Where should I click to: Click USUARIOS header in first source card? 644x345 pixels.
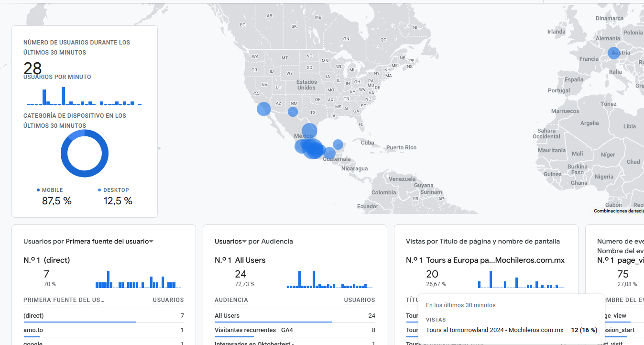[x=168, y=300]
